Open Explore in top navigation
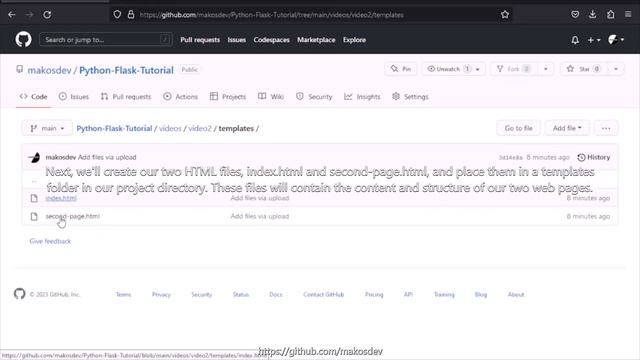Image resolution: width=640 pixels, height=360 pixels. 354,40
